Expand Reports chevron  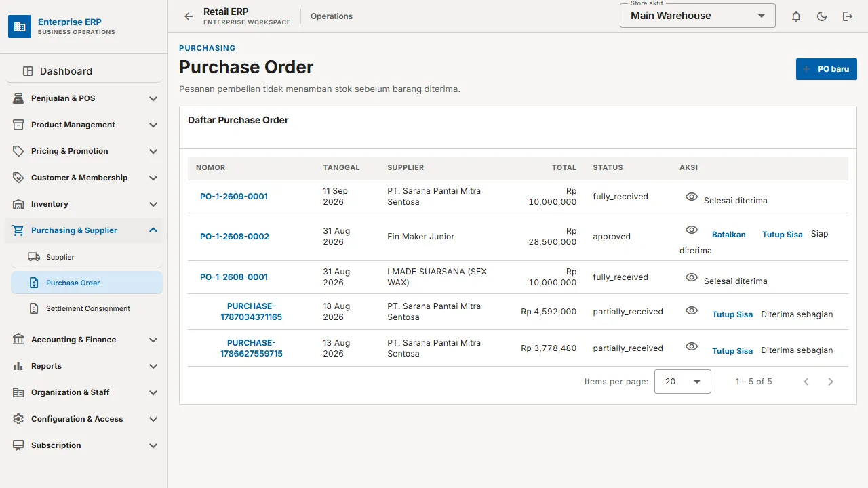(x=153, y=366)
